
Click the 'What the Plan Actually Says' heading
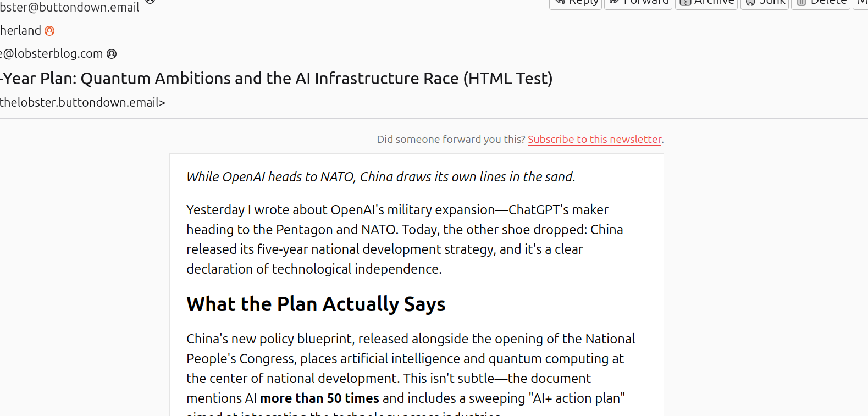pyautogui.click(x=316, y=304)
